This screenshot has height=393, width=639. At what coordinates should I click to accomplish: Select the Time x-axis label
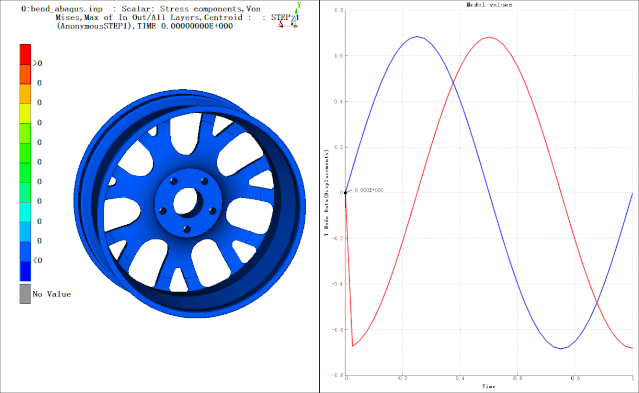tap(489, 386)
